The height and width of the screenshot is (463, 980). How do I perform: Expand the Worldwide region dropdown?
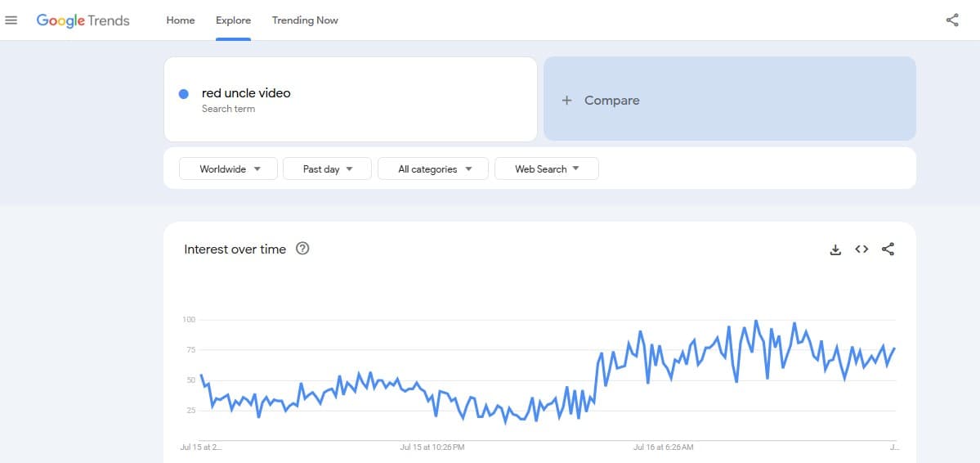pyautogui.click(x=228, y=169)
